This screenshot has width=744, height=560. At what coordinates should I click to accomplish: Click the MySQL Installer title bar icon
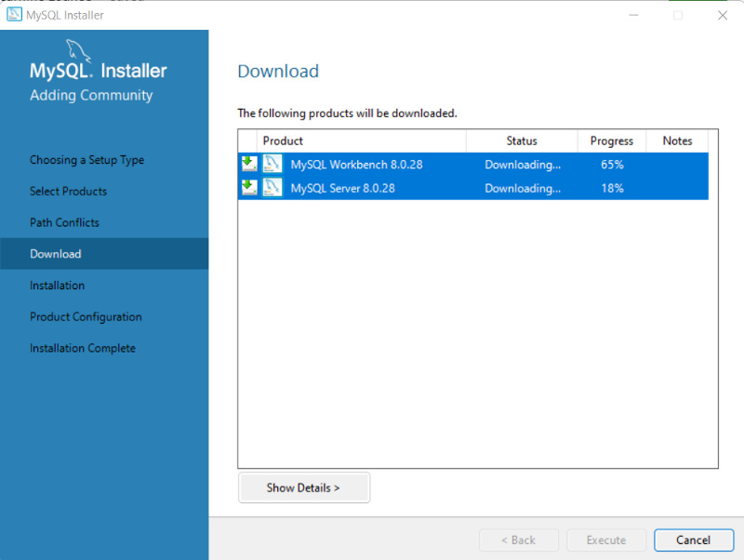tap(14, 15)
